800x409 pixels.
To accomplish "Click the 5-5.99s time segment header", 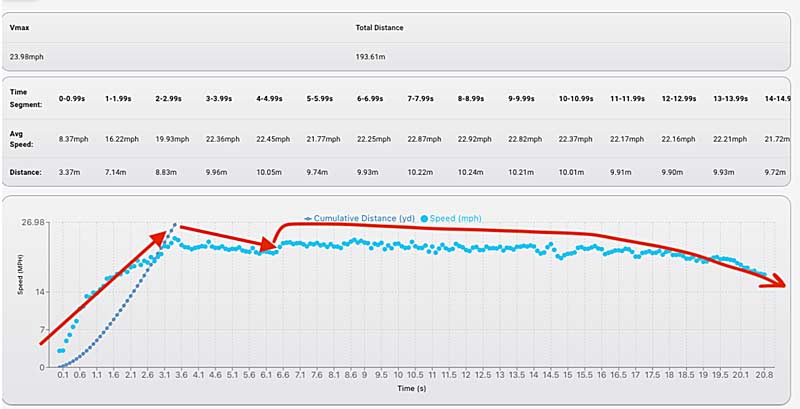I will pos(320,98).
